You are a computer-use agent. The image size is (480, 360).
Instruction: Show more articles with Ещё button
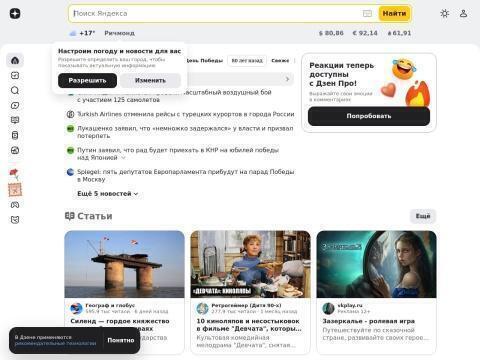[x=423, y=216]
